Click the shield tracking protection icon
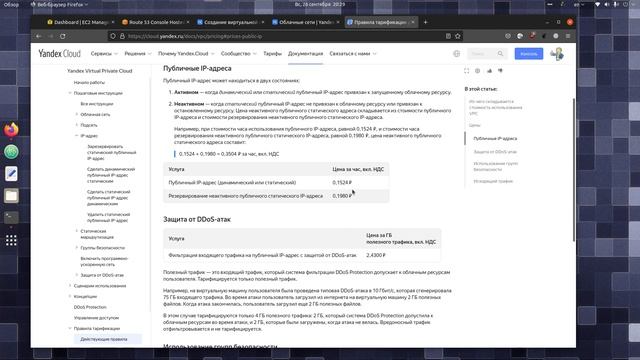Image resolution: width=640 pixels, height=360 pixels. [x=113, y=36]
